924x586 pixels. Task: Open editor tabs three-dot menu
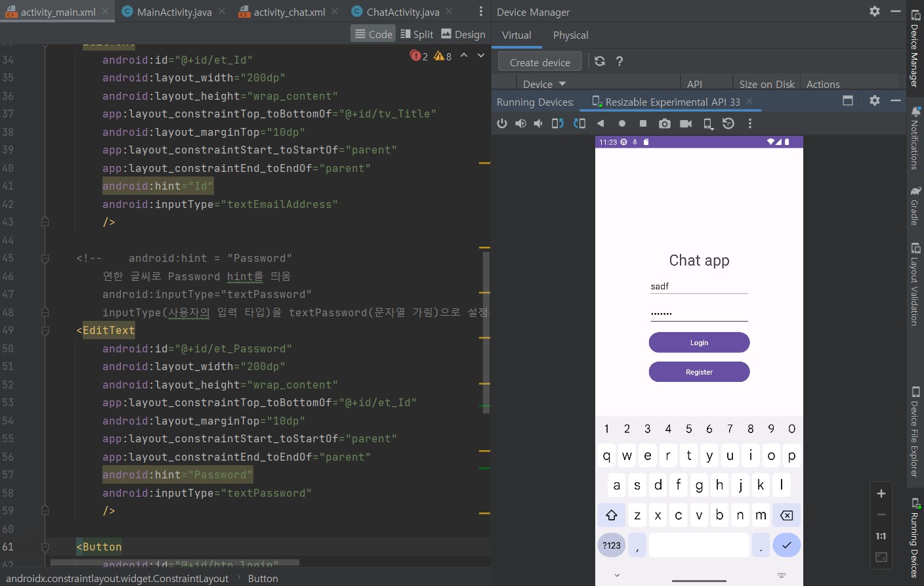(481, 11)
